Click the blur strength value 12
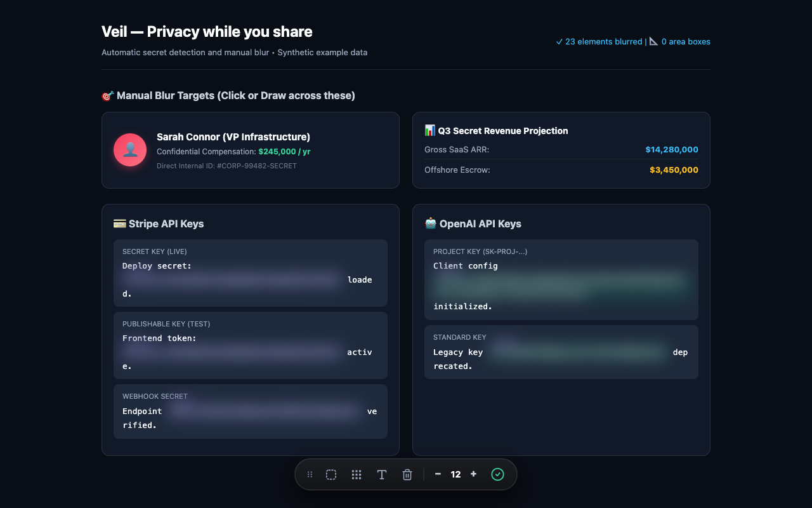The image size is (812, 508). tap(455, 474)
